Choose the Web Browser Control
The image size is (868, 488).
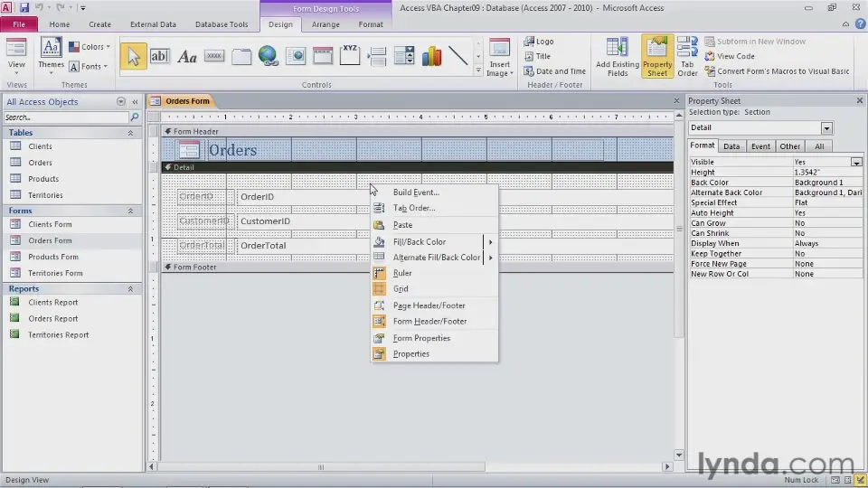(x=296, y=56)
